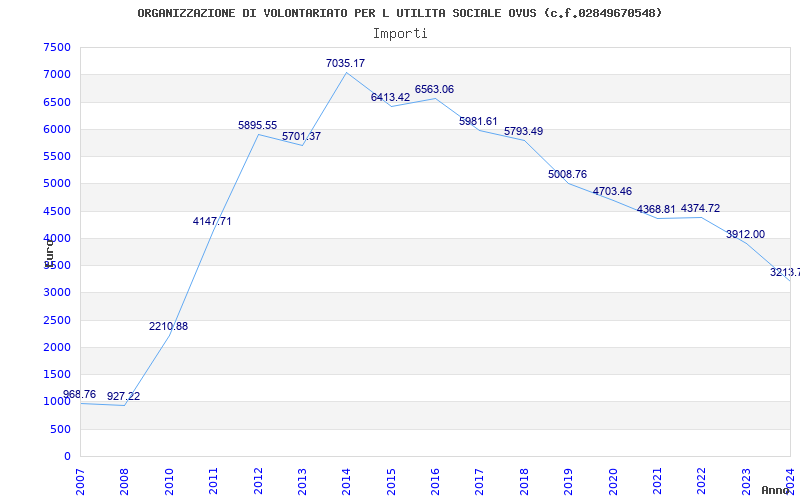Select the 2019 x-axis year label
Image resolution: width=800 pixels, height=500 pixels.
click(568, 481)
